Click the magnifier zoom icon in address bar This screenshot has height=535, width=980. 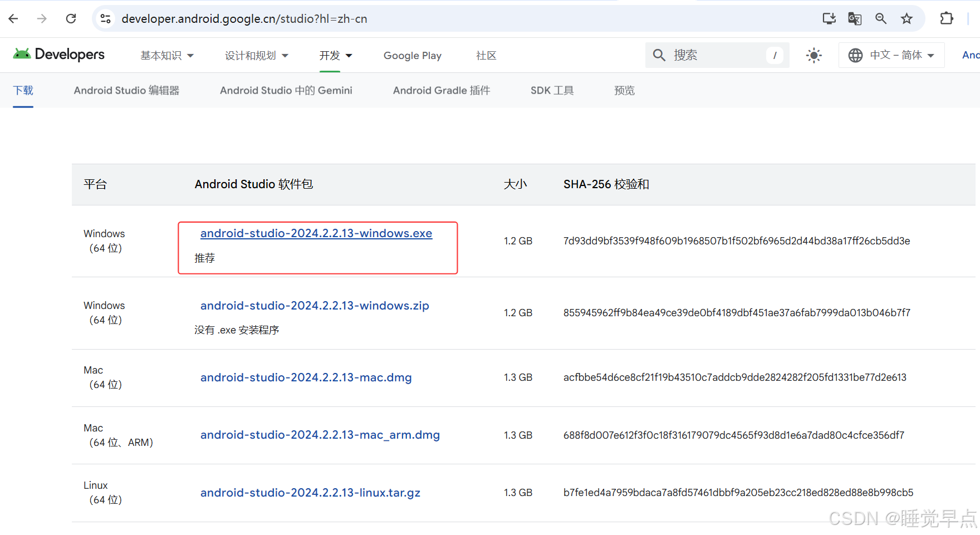click(x=880, y=18)
